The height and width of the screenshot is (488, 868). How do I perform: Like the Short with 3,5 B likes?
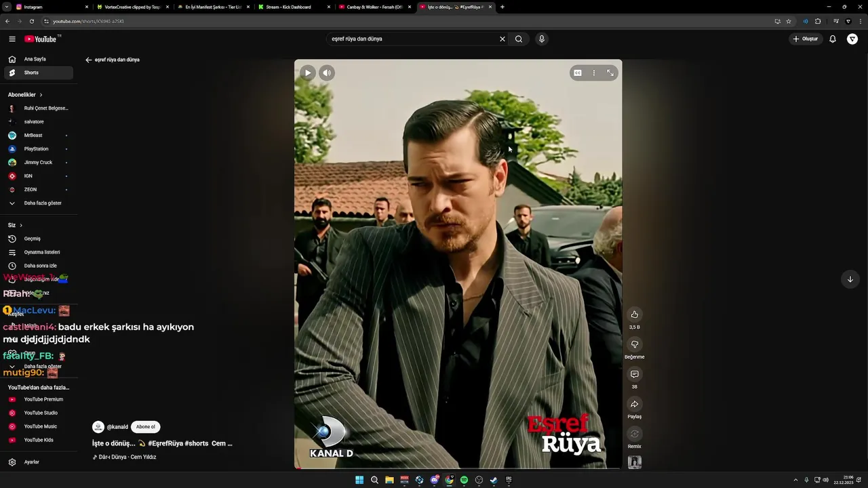(635, 314)
